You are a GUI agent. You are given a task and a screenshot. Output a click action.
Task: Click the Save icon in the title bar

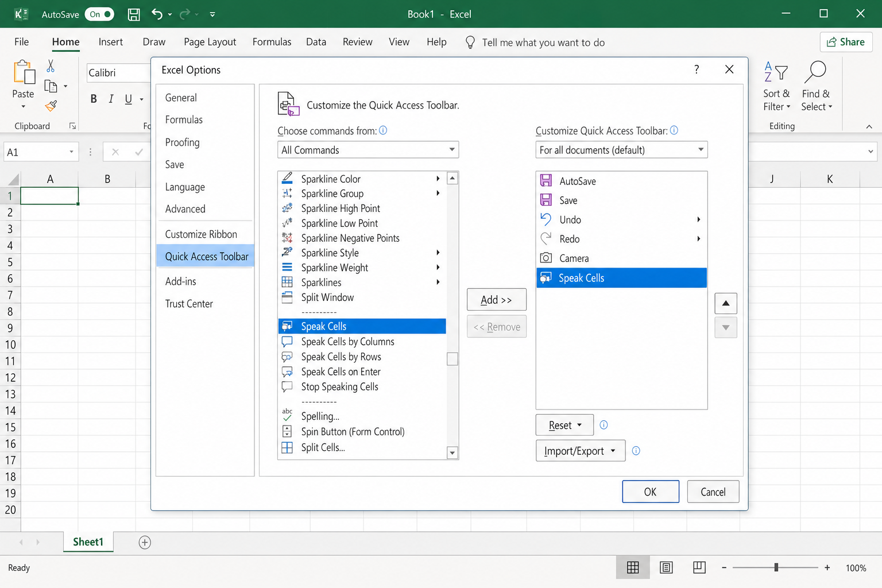134,14
